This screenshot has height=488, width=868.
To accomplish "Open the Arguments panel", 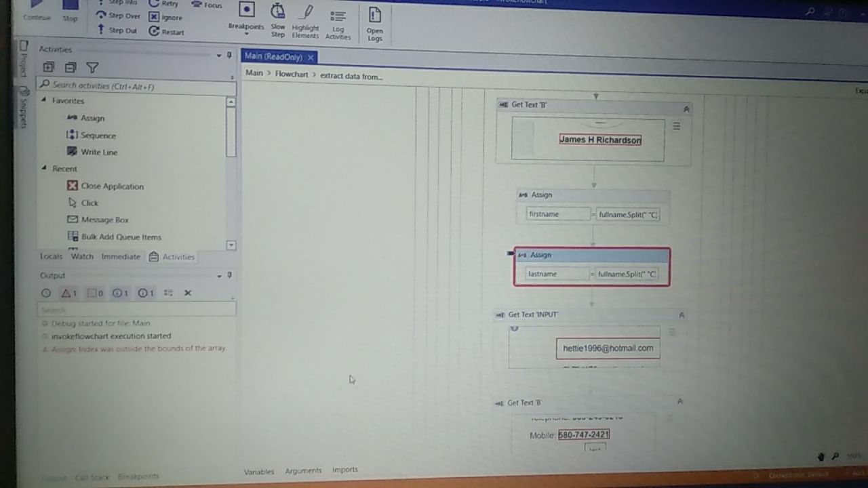I will click(303, 470).
